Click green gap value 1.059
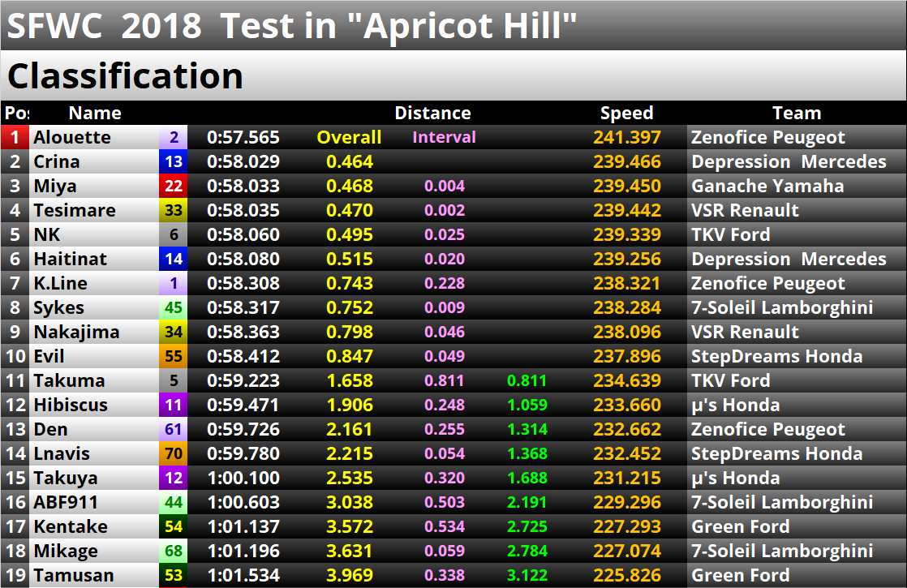The height and width of the screenshot is (588, 907). 527,405
